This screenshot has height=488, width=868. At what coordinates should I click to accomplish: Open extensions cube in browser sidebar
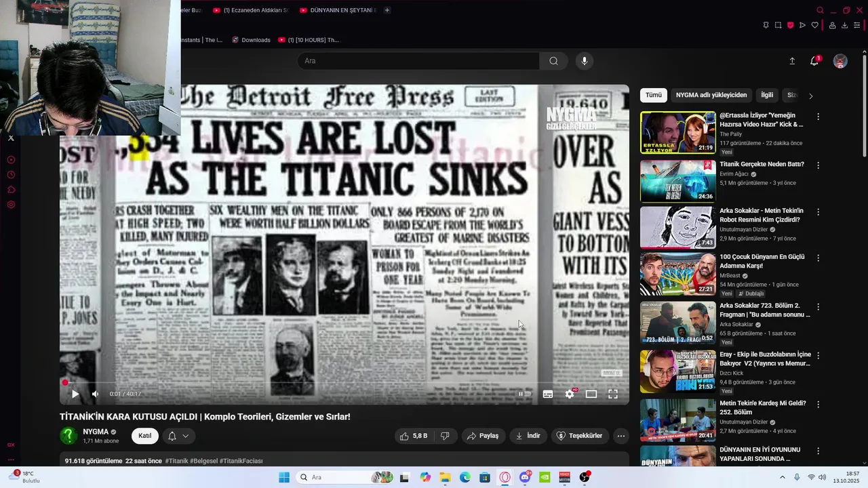click(x=11, y=190)
